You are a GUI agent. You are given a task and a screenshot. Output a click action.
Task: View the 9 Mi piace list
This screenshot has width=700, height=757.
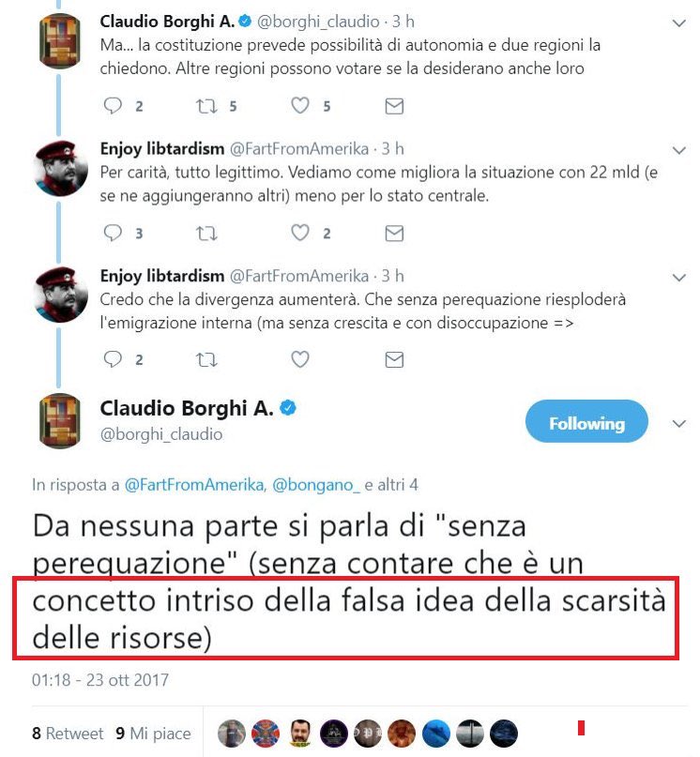pyautogui.click(x=154, y=733)
